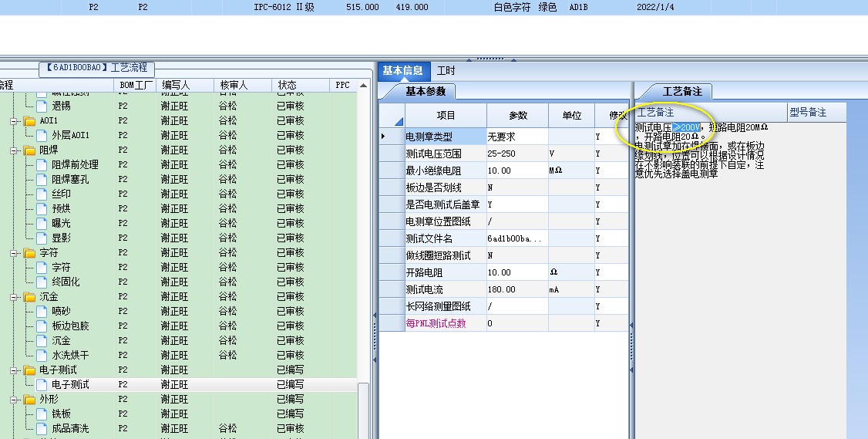Screen dimensions: 868x439
Task: Click the document icon beside 预烘
Action: pos(42,209)
